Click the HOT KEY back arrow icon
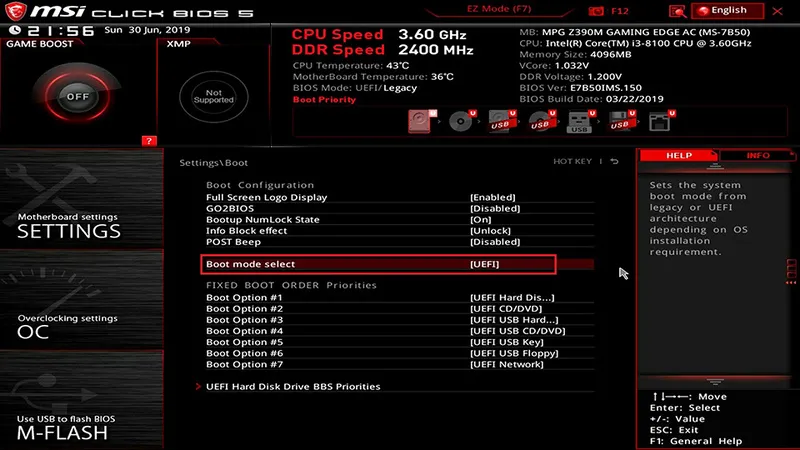Screen dimensions: 800x450 (615, 162)
